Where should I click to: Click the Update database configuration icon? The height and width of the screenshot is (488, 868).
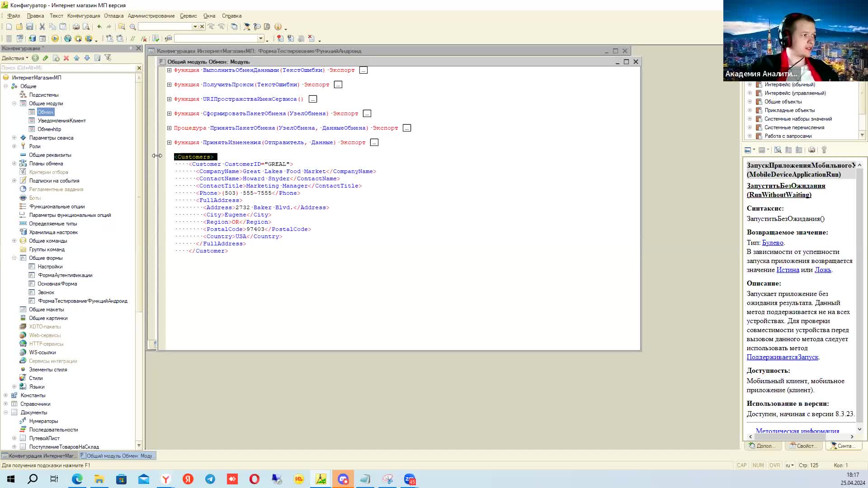pos(33,38)
